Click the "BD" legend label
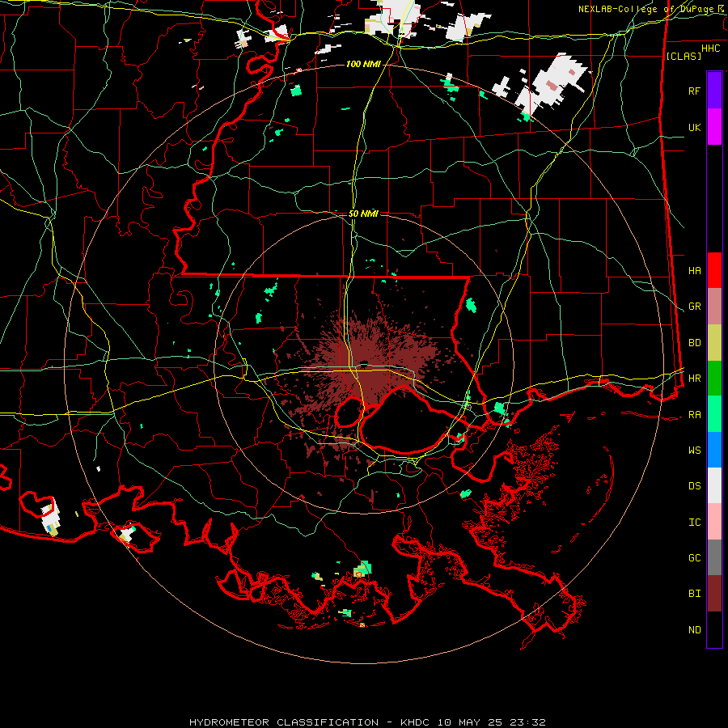 [694, 343]
